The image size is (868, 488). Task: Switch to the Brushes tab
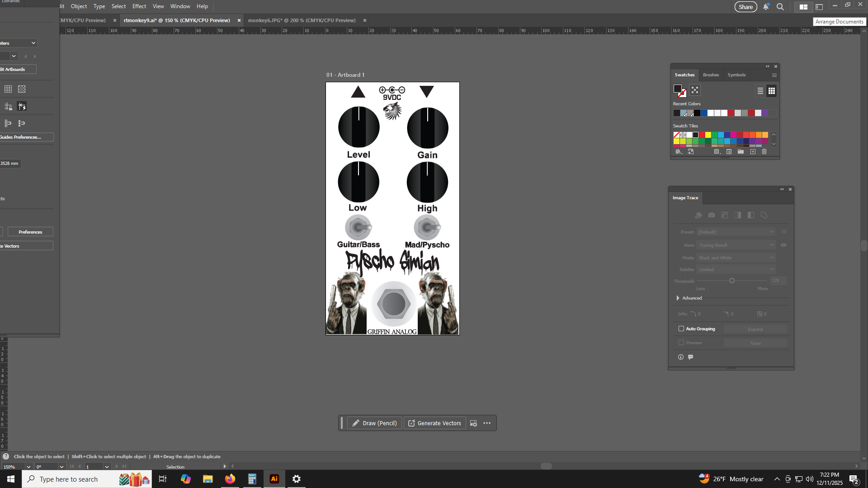[x=711, y=75]
